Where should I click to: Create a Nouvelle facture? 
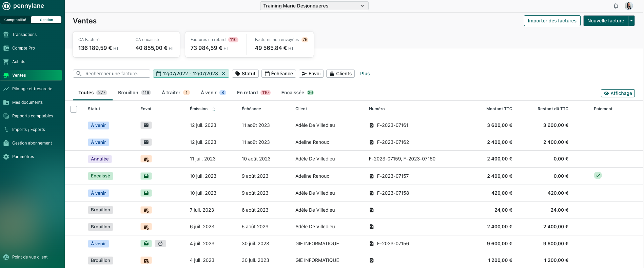606,21
